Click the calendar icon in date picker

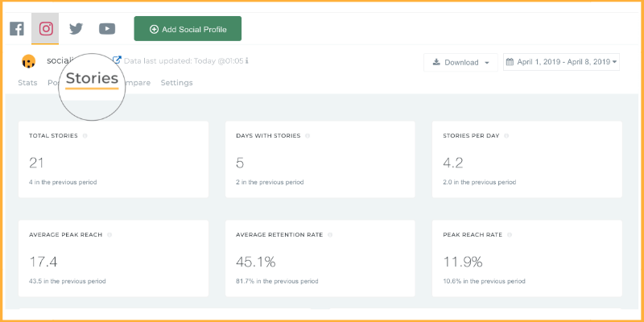[510, 62]
